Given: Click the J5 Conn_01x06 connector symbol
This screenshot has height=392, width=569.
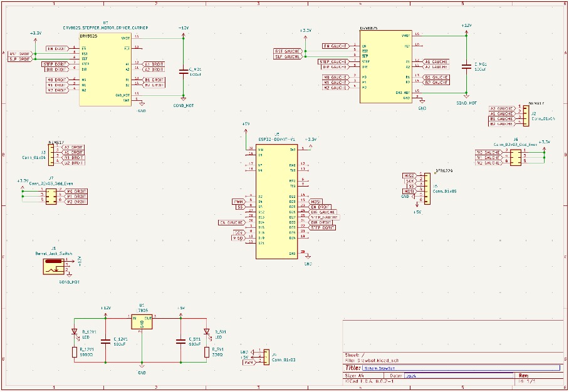Looking at the screenshot, I should tap(428, 188).
